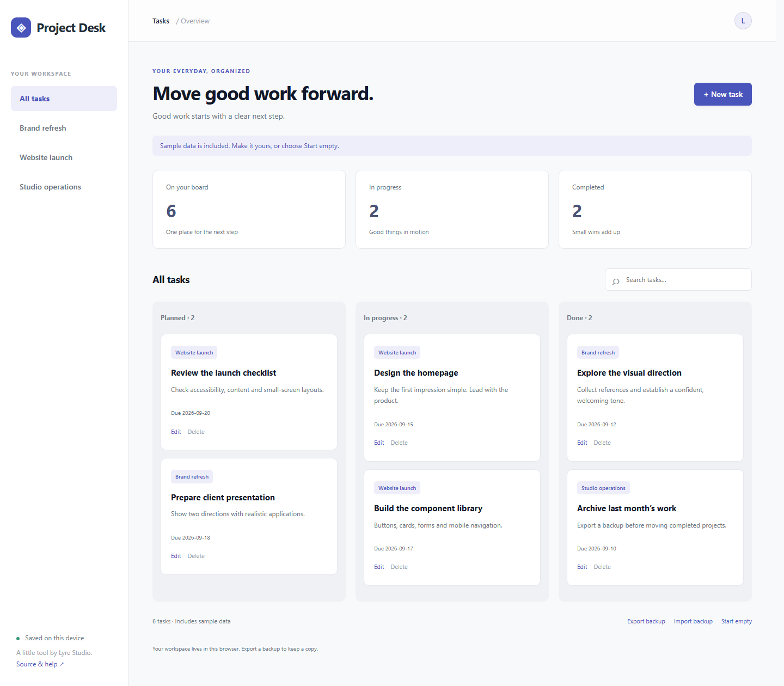Open the Source & help link

[40, 664]
